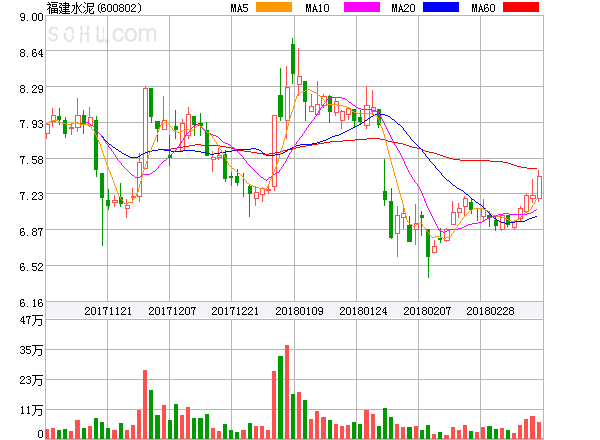Click the 8.29 price axis label
This screenshot has width=600, height=440.
(31, 89)
